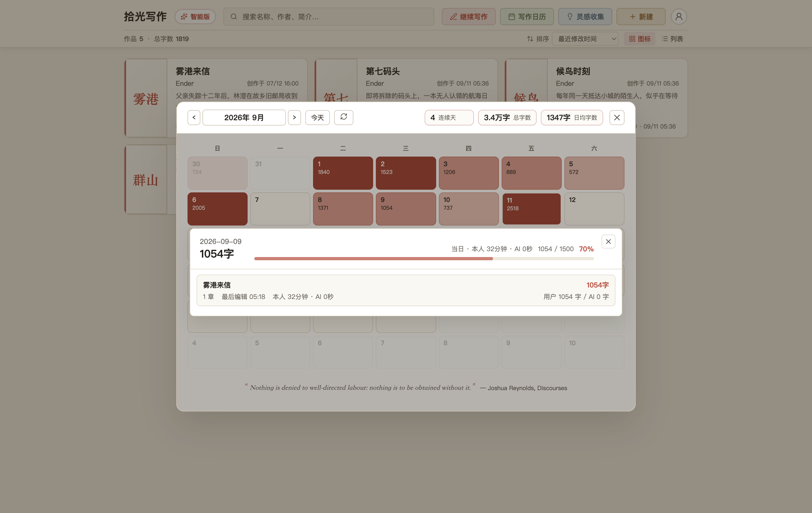
Task: Select September 4 with 889 words
Action: pyautogui.click(x=532, y=173)
